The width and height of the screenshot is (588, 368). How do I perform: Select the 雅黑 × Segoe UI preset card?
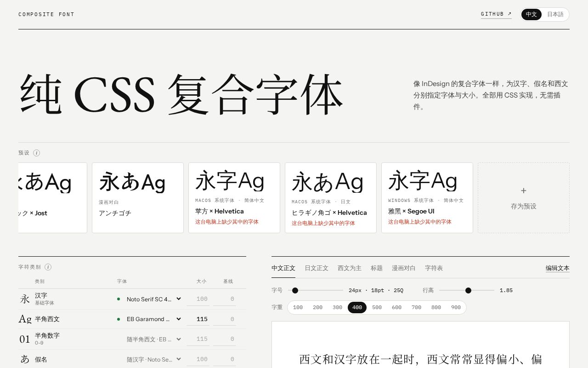pyautogui.click(x=427, y=198)
